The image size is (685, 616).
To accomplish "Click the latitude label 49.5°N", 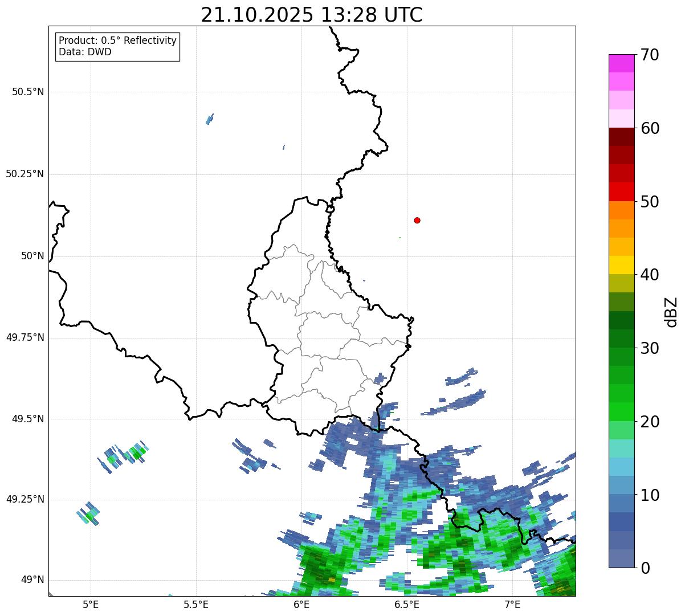I will coord(28,419).
